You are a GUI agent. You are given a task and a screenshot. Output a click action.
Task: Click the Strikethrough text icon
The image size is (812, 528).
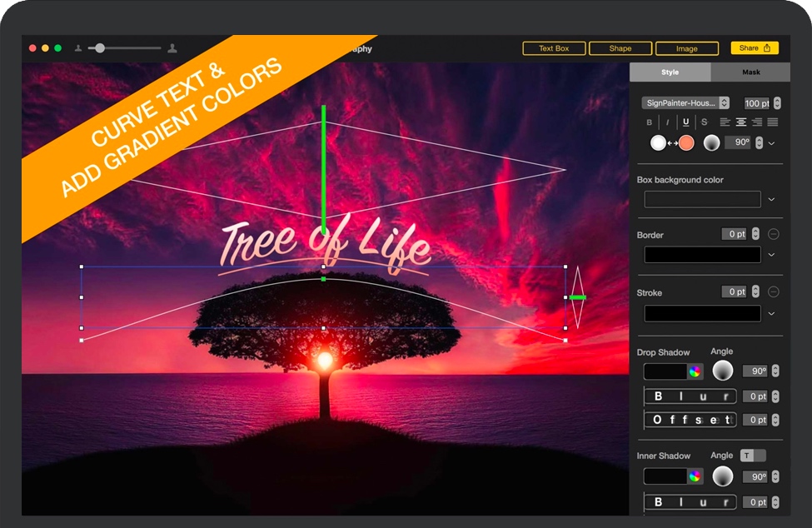click(x=705, y=122)
